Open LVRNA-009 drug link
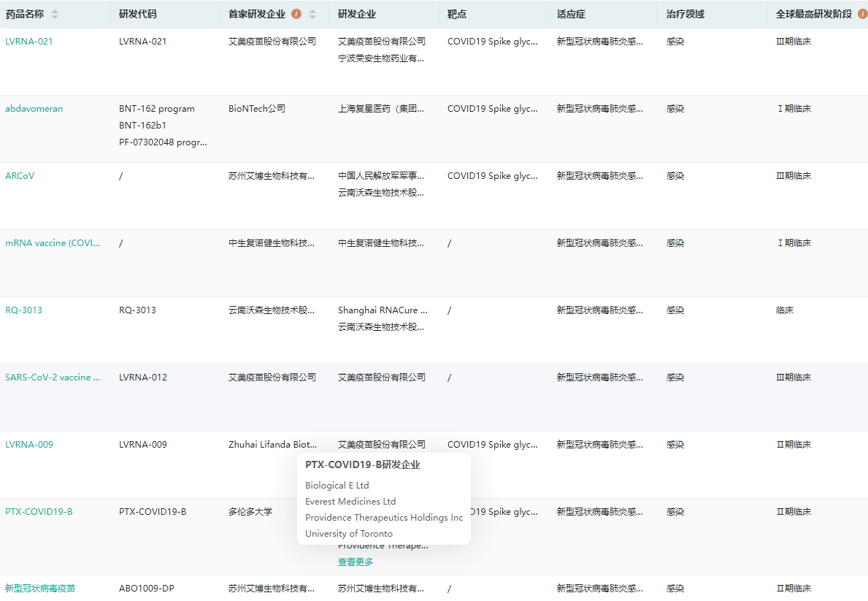868x601 pixels. (x=28, y=444)
